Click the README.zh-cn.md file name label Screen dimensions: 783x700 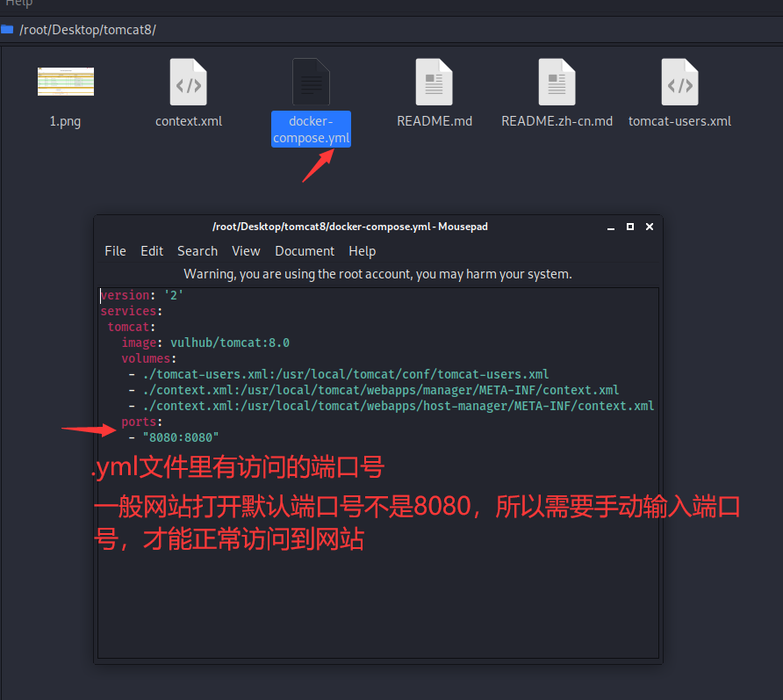[557, 121]
